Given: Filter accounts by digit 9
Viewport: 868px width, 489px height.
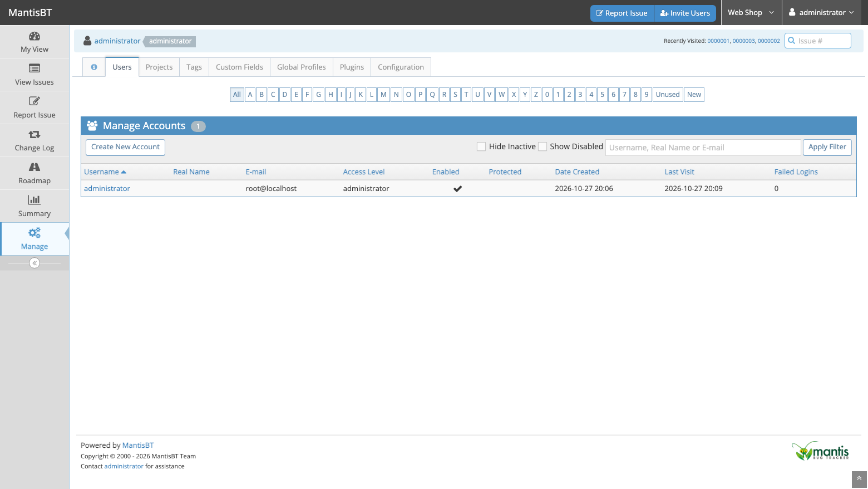Looking at the screenshot, I should [647, 95].
